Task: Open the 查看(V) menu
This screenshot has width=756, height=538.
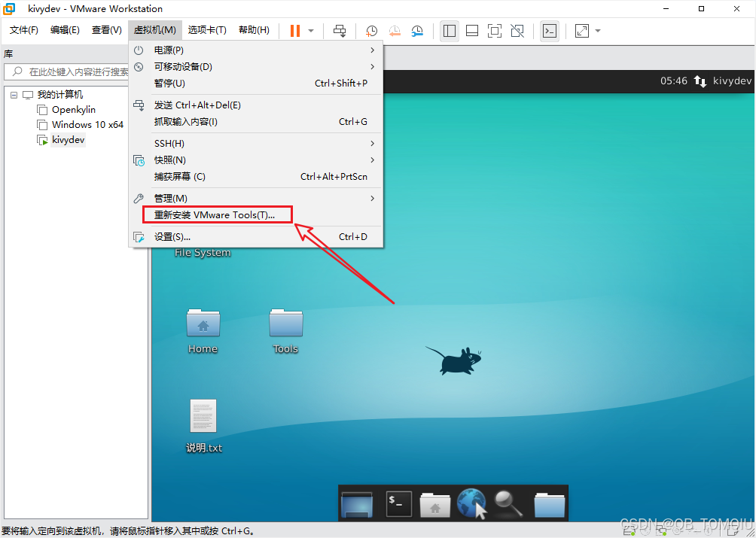Action: (x=107, y=30)
